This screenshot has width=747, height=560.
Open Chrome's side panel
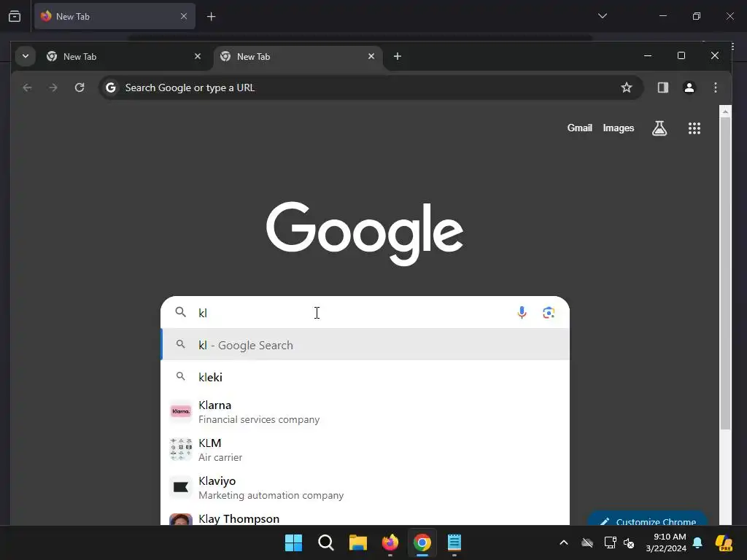point(662,87)
